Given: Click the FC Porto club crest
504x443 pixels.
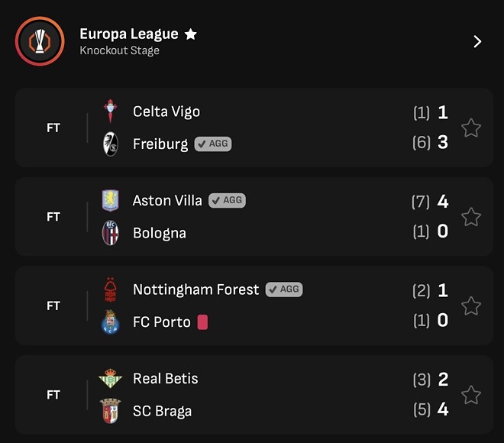Looking at the screenshot, I should pos(111,322).
